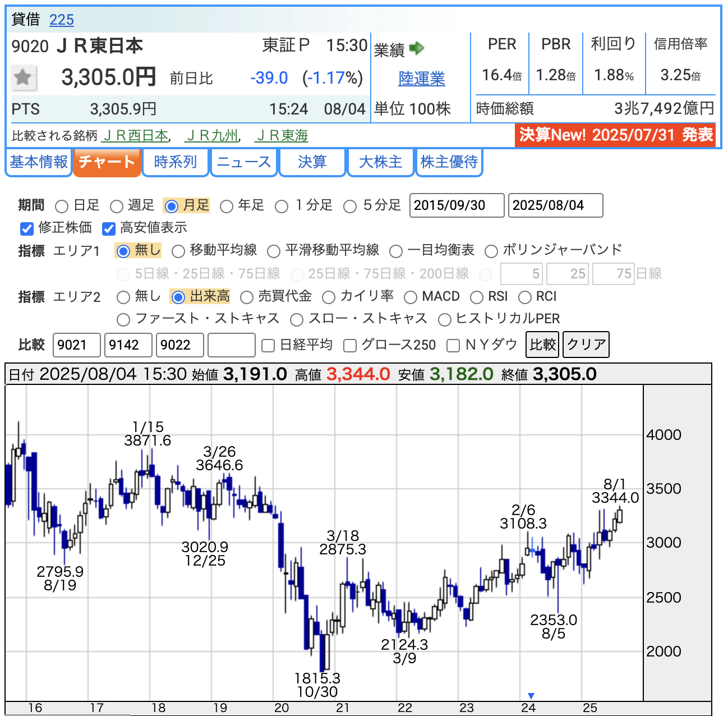This screenshot has width=728, height=716.
Task: Select 無し for indicator エリア1
Action: coord(123,251)
